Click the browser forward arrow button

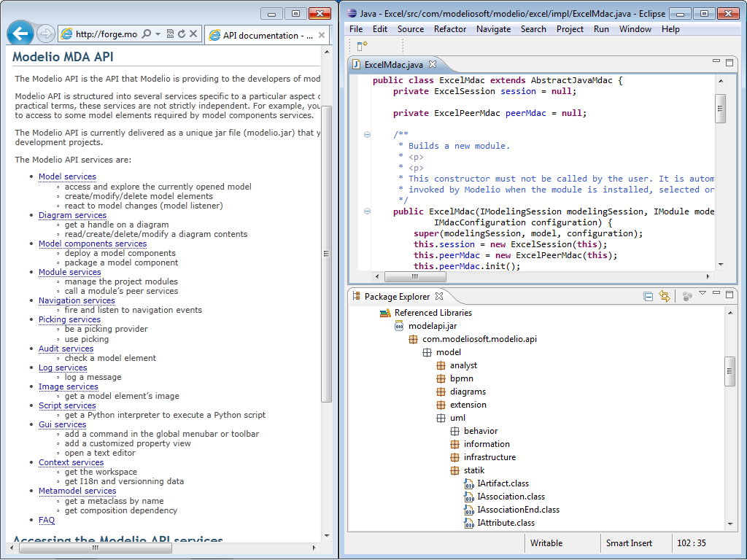click(46, 34)
